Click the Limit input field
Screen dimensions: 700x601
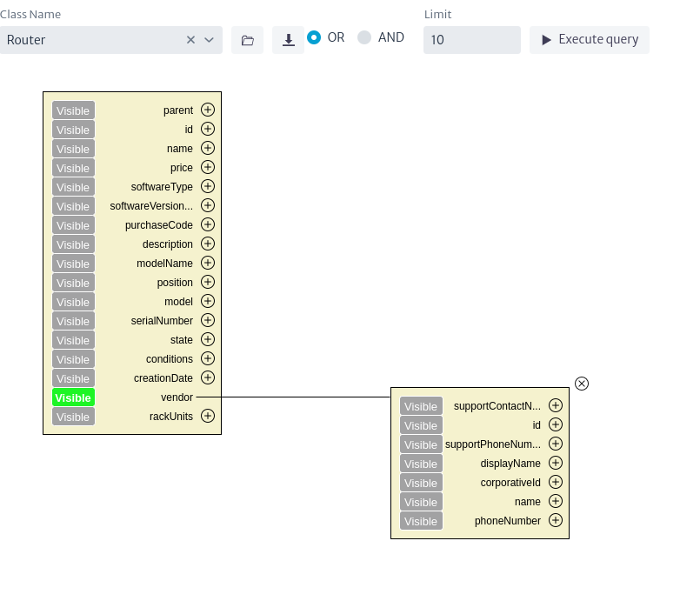(472, 40)
